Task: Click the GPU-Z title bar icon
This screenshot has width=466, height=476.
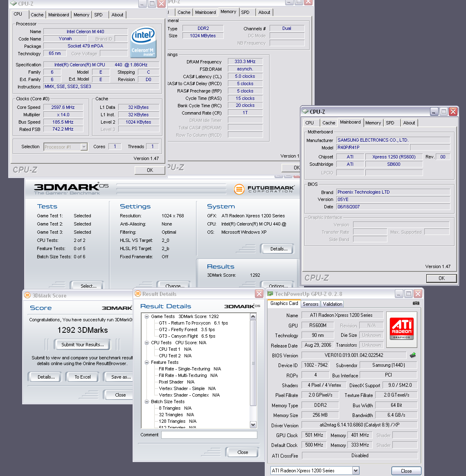Action: pyautogui.click(x=270, y=293)
